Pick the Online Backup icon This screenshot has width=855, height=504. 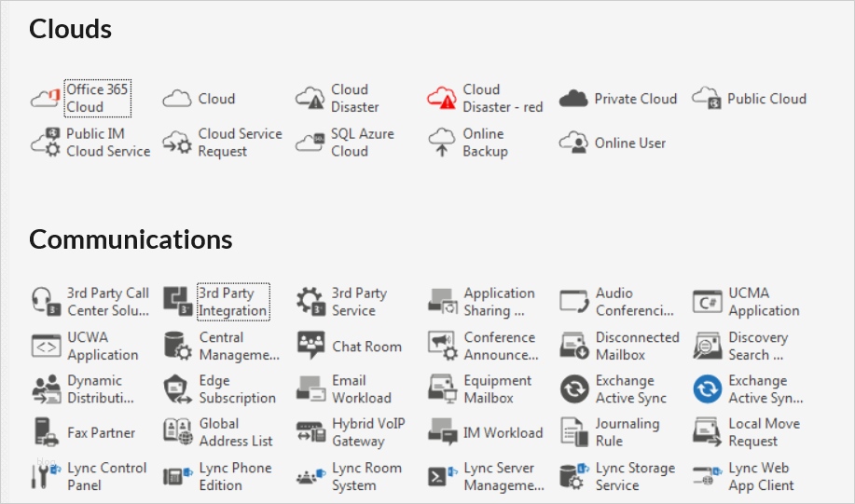442,143
